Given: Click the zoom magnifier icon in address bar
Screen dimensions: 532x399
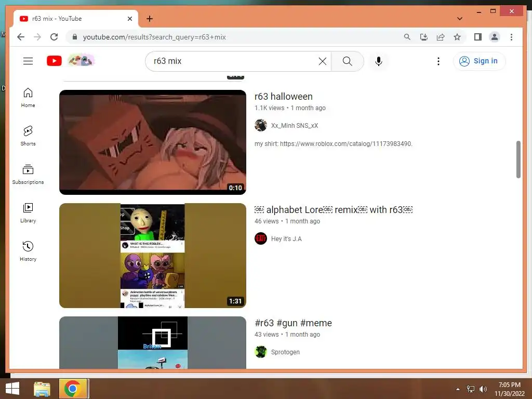Looking at the screenshot, I should pos(407,37).
